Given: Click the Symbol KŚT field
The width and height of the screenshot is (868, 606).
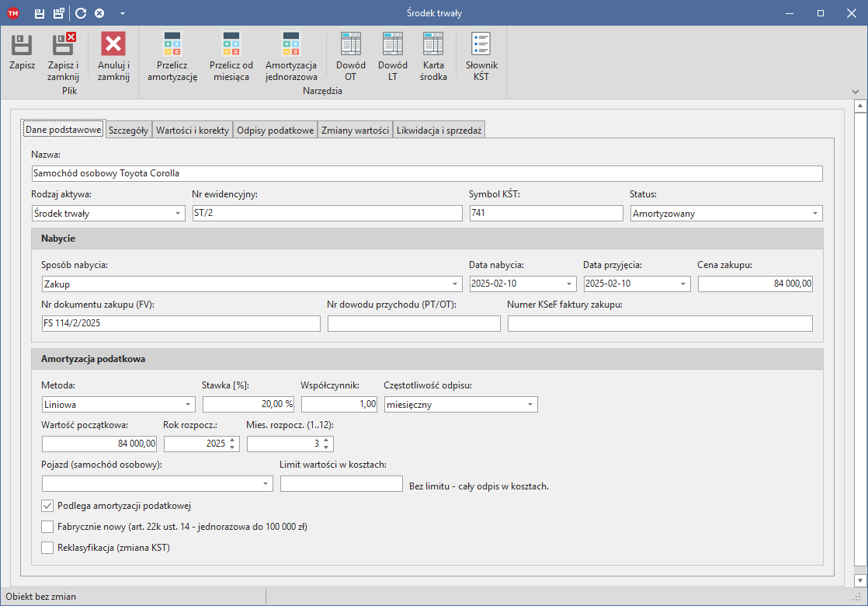Looking at the screenshot, I should pyautogui.click(x=547, y=213).
